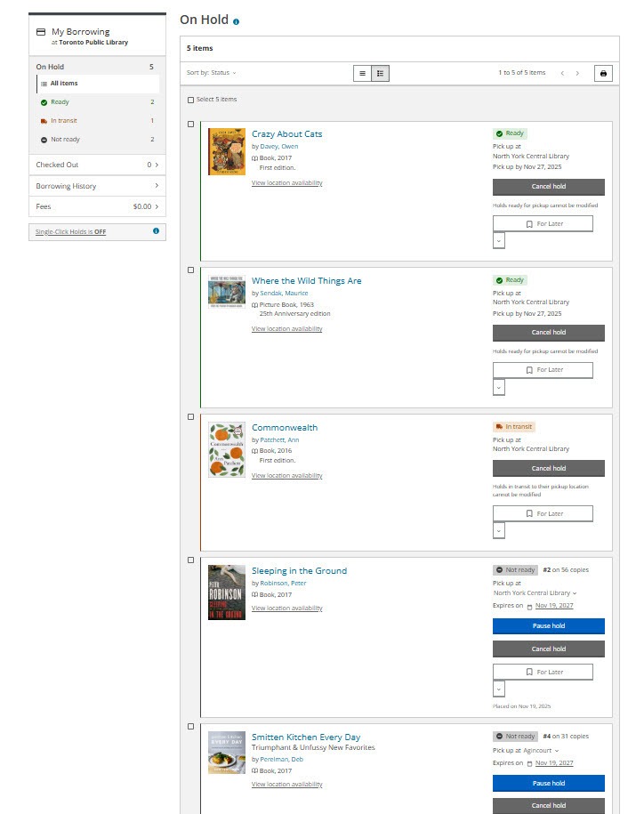
Task: Pause hold on Sleeping in the Ground
Action: pyautogui.click(x=549, y=626)
